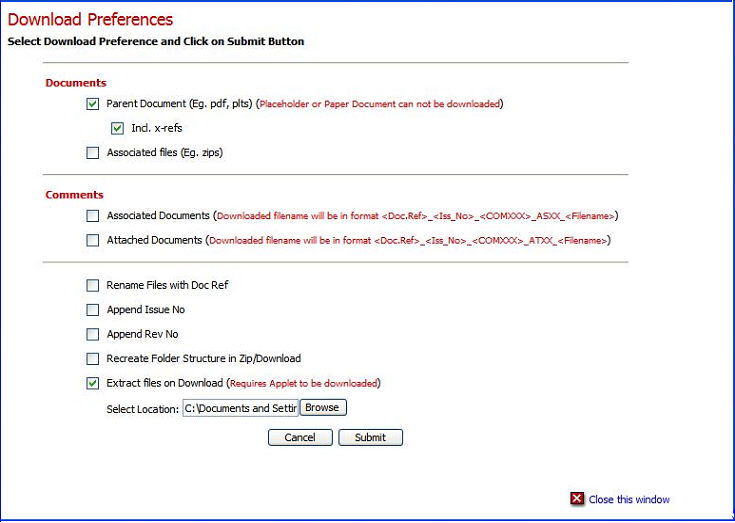Click the Requires Applet to be downloaded note
This screenshot has height=523, width=735.
[304, 384]
